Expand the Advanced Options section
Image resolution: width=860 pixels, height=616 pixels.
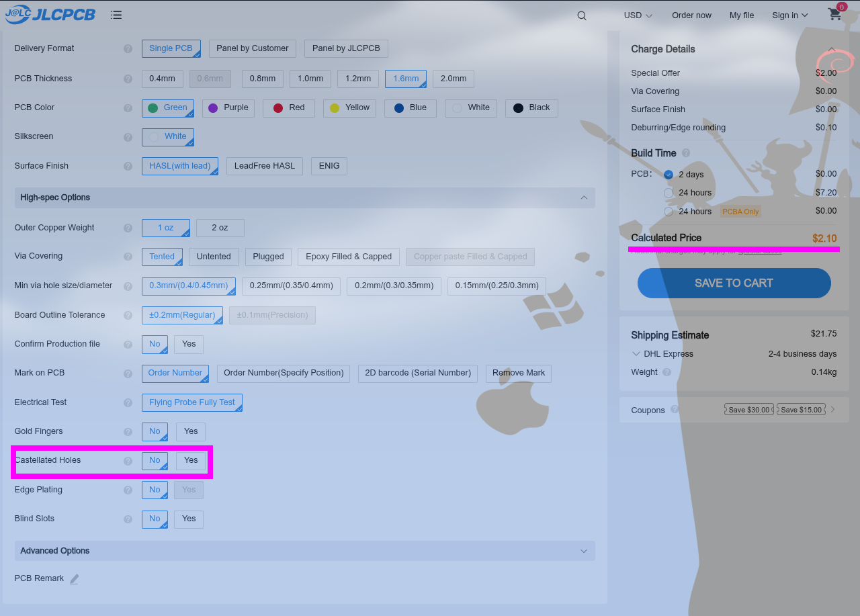[x=583, y=551]
